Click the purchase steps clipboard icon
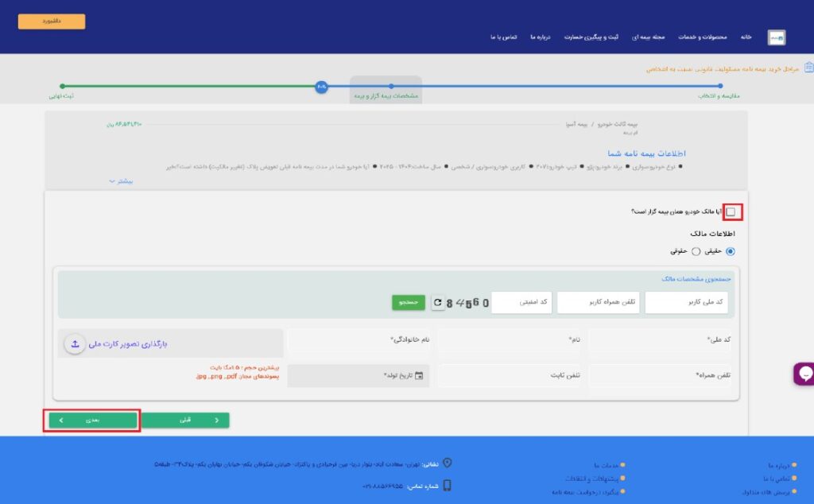Screen dimensions: 814x504 pyautogui.click(x=808, y=68)
